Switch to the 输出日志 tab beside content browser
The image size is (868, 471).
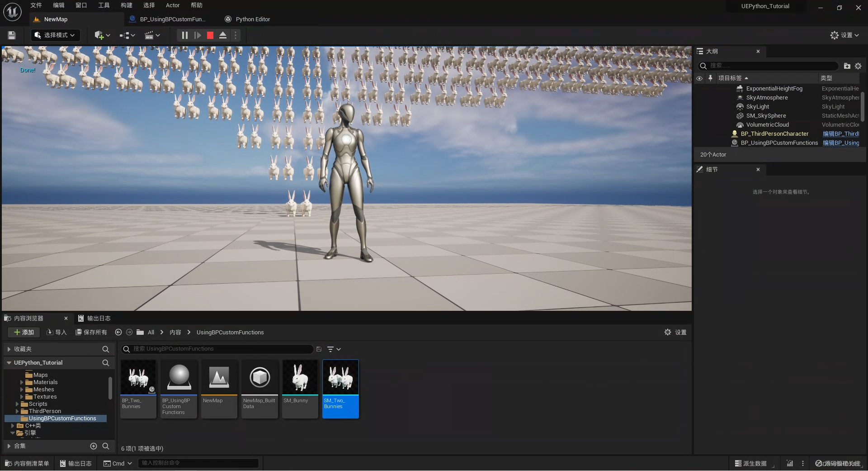pos(94,319)
